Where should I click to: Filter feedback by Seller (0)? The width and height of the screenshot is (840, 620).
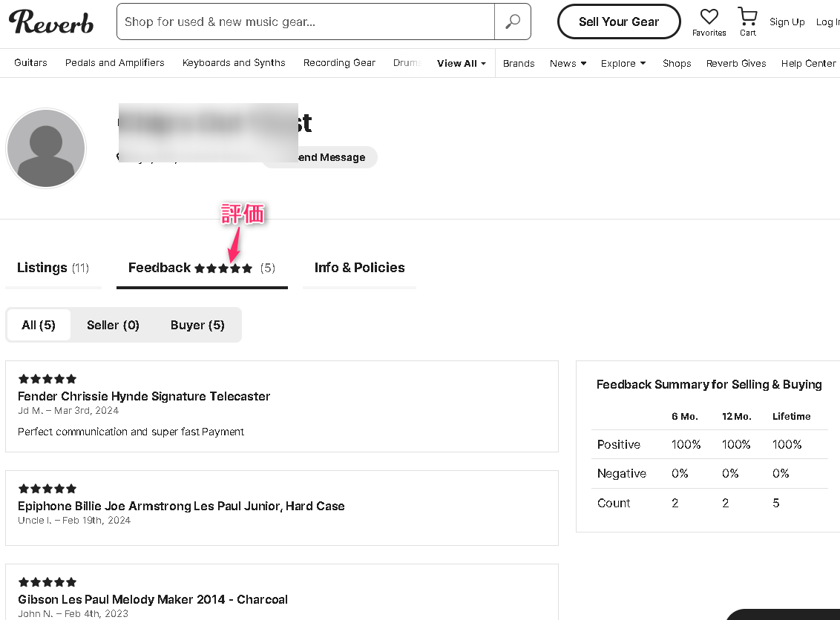pos(113,325)
